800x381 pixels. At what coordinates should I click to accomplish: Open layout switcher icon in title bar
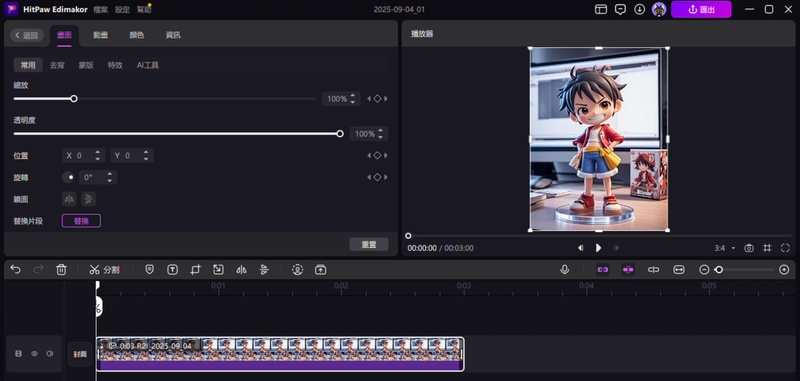click(x=601, y=9)
